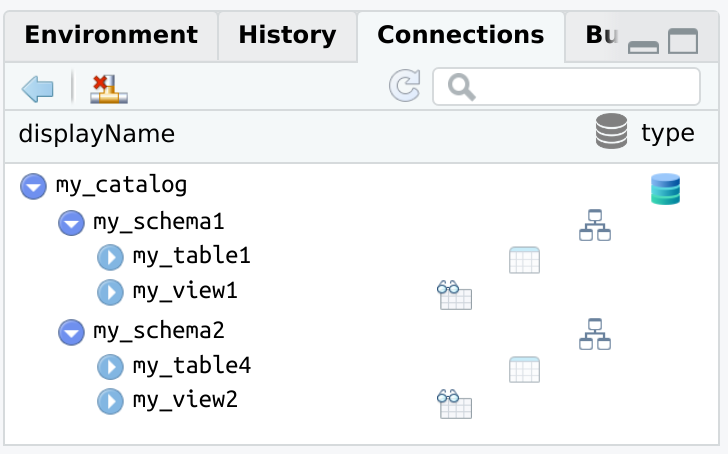Screen dimensions: 728x454
Task: Expand the my_table1 node
Action: [109, 258]
